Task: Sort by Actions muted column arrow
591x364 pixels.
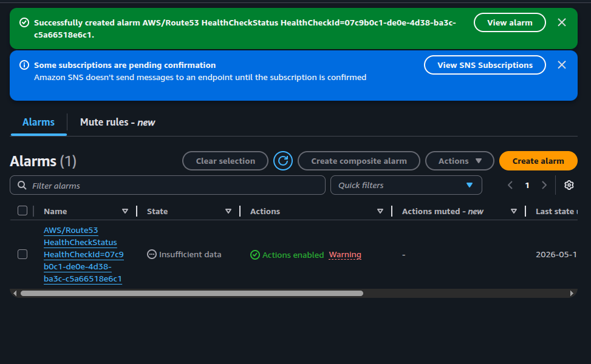Action: point(514,211)
